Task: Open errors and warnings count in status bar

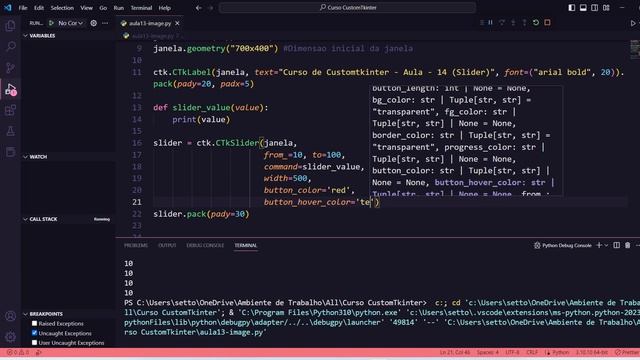Action: (18, 352)
